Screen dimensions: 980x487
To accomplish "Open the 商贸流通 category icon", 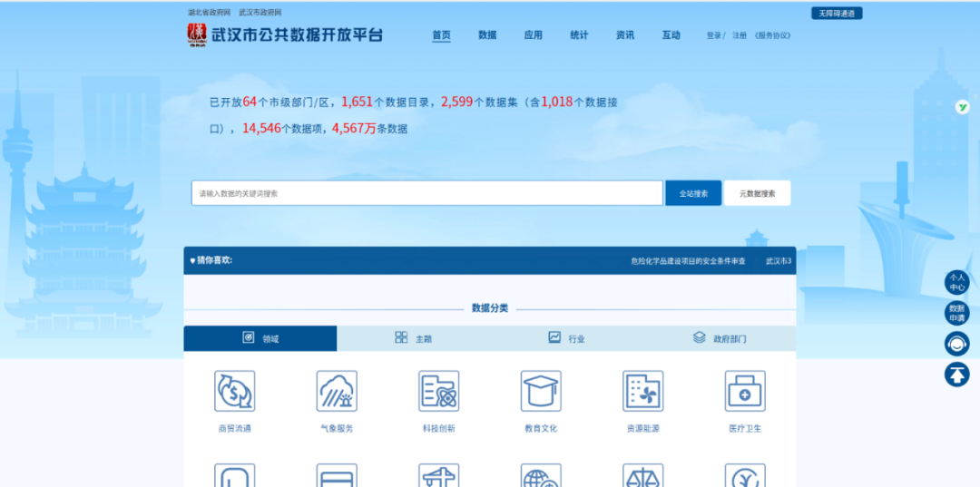I will (234, 391).
